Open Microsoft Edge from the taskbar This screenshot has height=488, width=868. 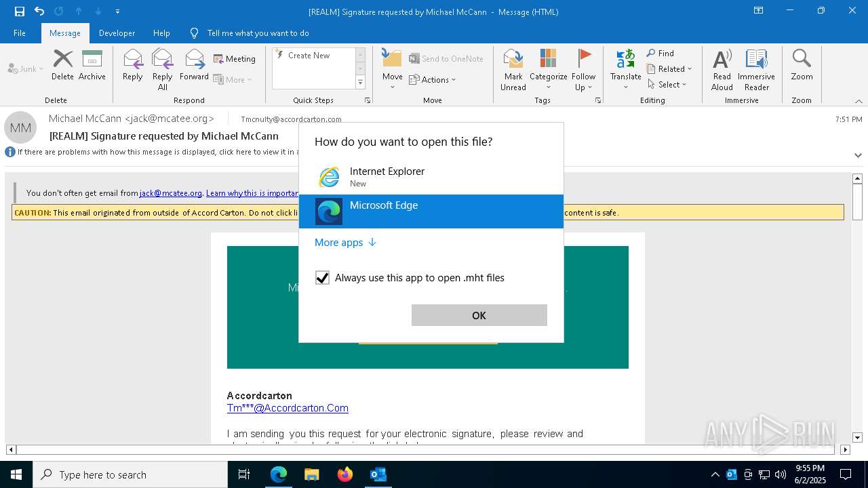(x=279, y=474)
